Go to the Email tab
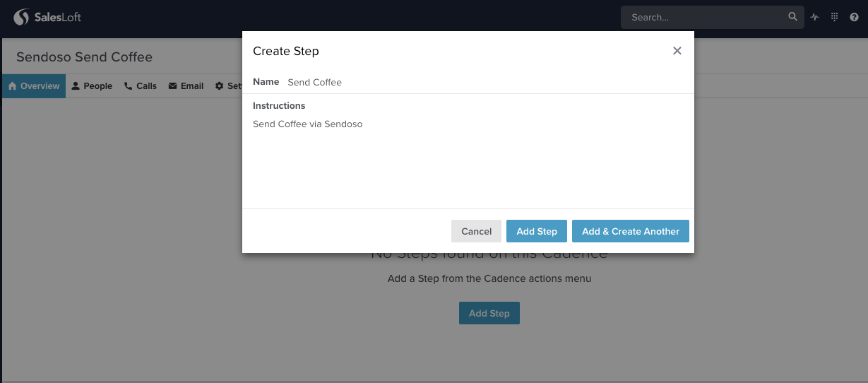 click(186, 86)
